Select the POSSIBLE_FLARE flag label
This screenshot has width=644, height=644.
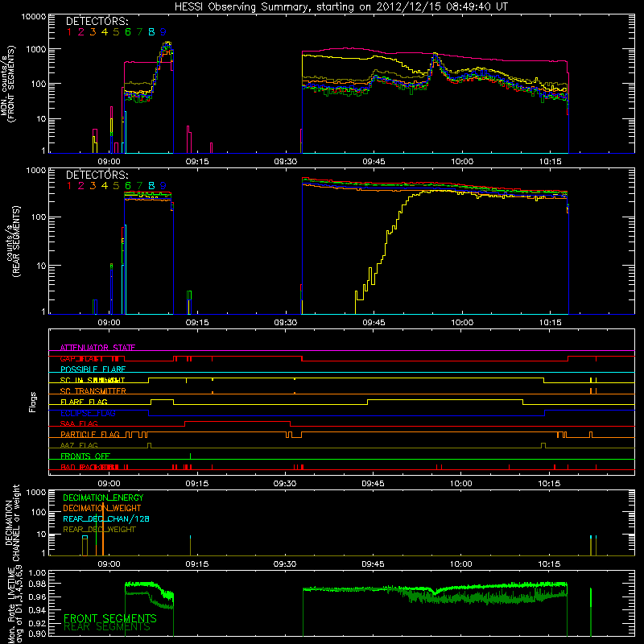pyautogui.click(x=93, y=369)
